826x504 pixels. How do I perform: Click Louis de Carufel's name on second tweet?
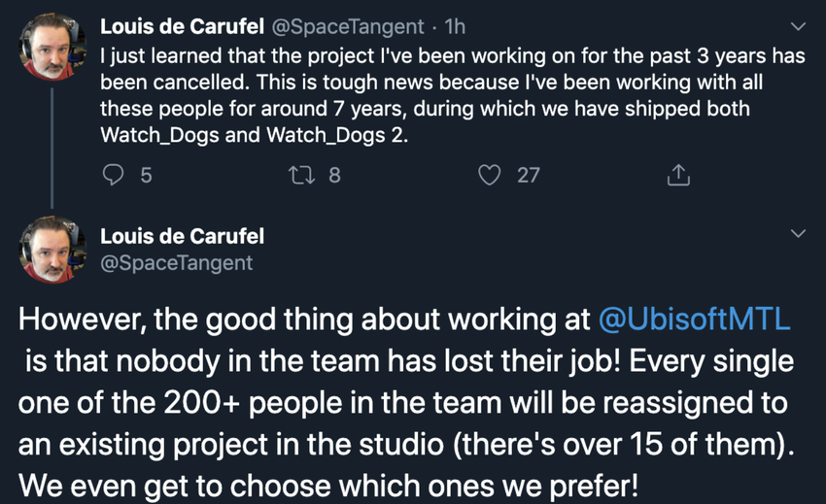tap(182, 236)
